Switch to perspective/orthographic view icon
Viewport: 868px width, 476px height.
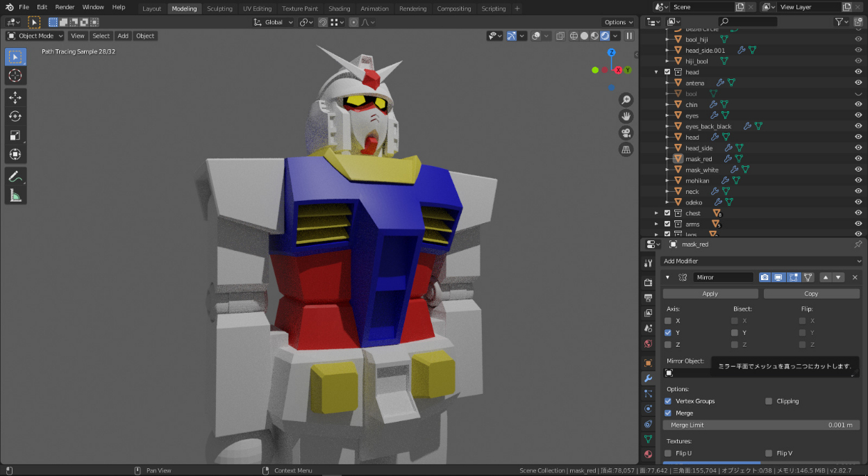[626, 149]
